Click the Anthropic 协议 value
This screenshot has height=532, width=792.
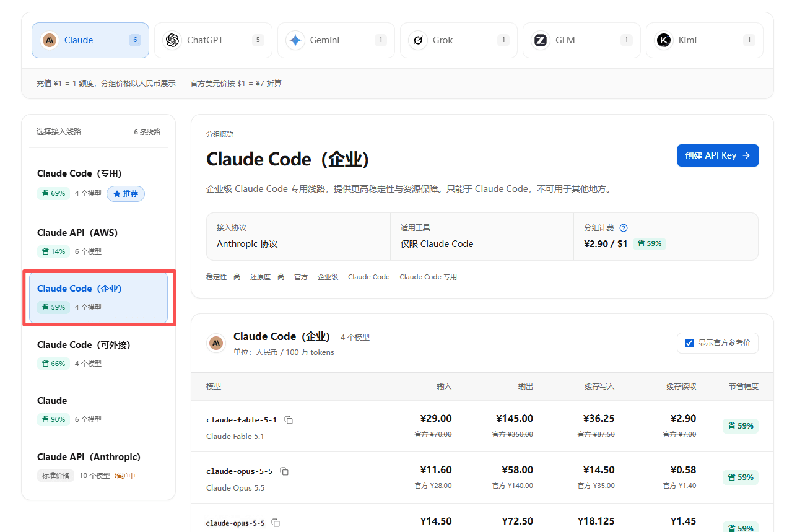pyautogui.click(x=247, y=244)
